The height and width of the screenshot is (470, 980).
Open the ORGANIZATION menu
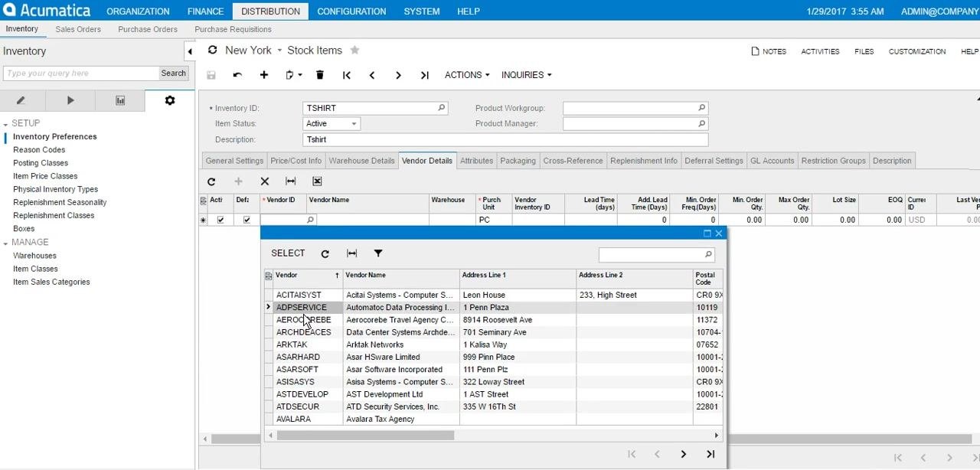[x=138, y=11]
